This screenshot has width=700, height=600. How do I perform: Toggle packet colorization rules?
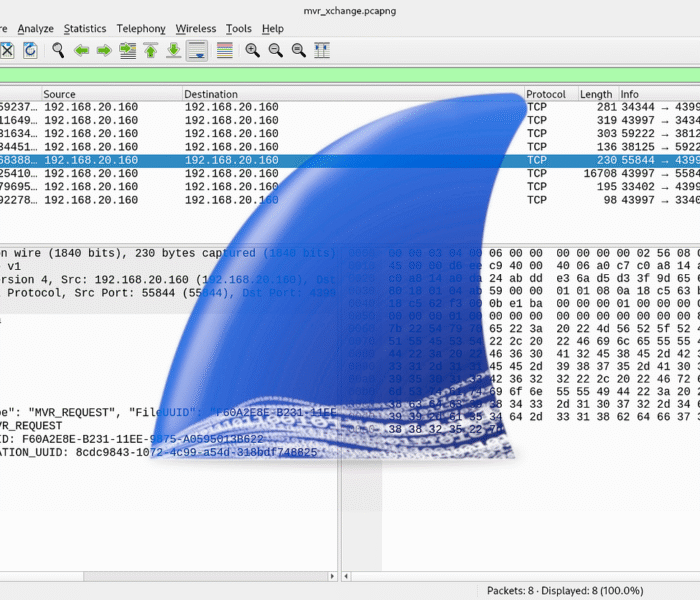224,50
